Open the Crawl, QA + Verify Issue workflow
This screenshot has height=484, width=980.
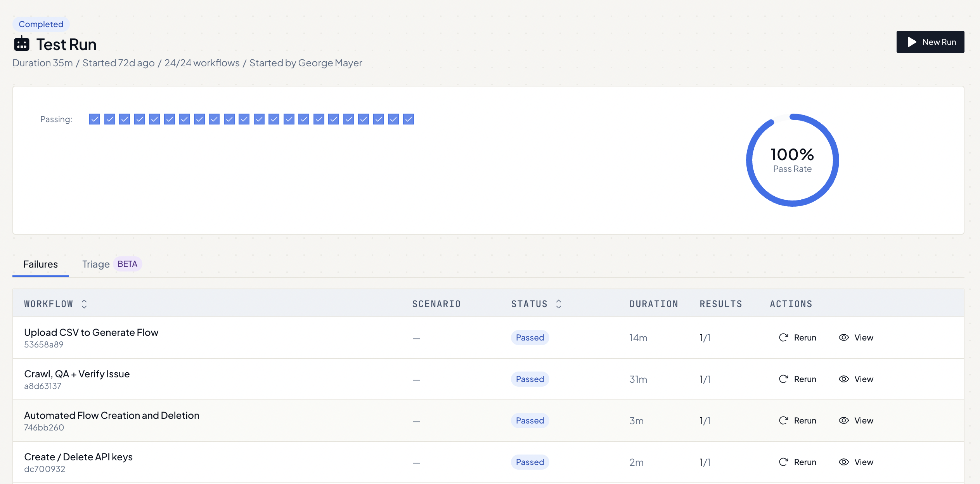tap(77, 374)
